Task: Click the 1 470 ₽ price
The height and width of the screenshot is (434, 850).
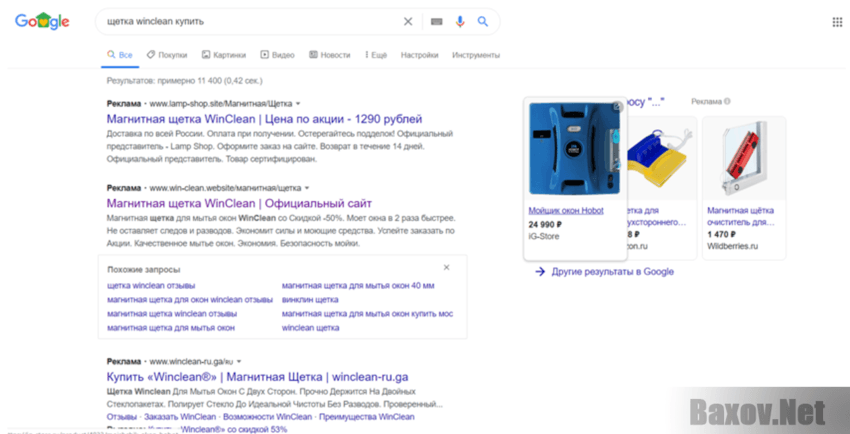Action: (x=722, y=235)
